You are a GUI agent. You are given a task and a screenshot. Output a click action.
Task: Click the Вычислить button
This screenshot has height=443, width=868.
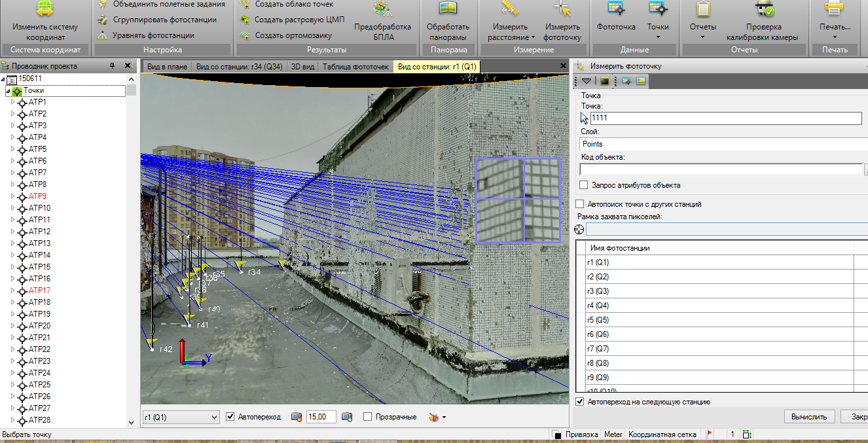pyautogui.click(x=810, y=416)
